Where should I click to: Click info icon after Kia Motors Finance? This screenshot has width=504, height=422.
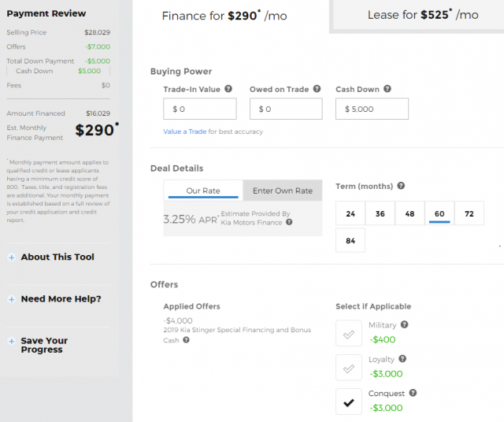pos(289,222)
